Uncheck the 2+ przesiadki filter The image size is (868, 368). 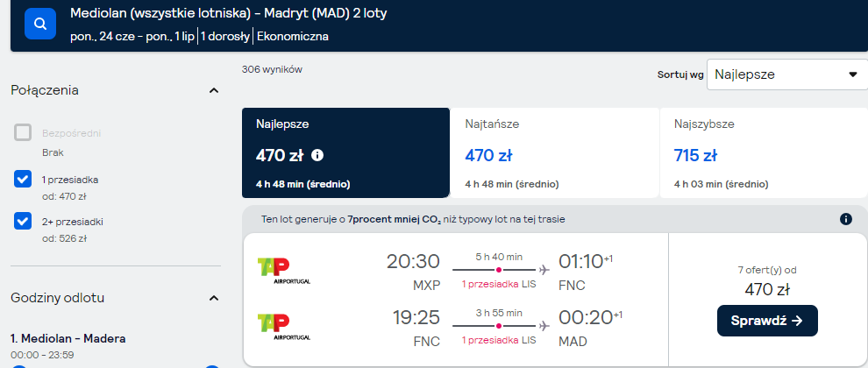[23, 222]
